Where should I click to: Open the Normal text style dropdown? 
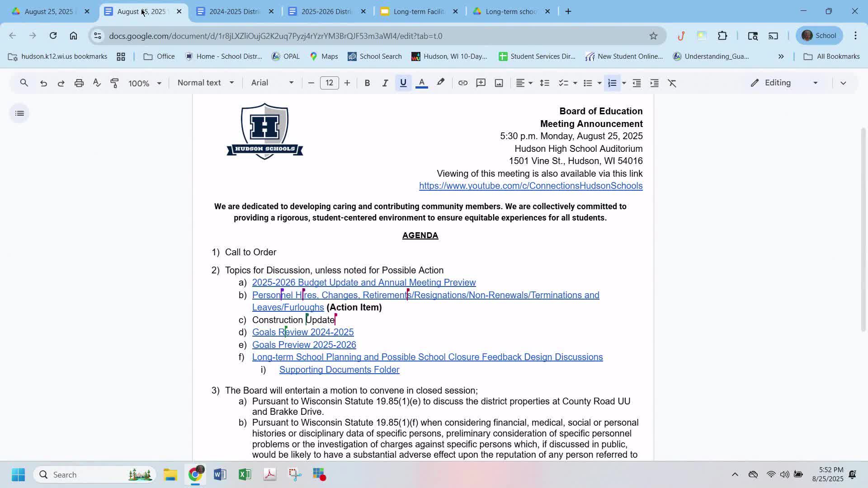tap(205, 83)
